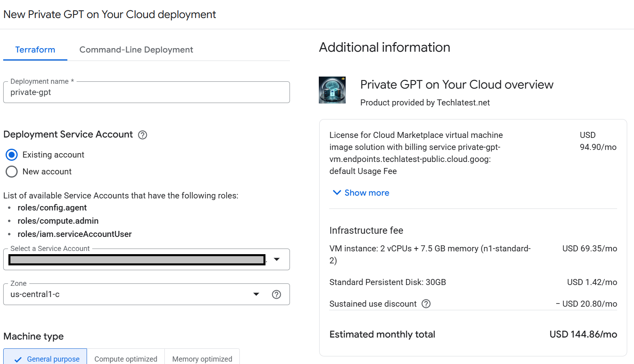Click the Show more chevron icon

tap(337, 193)
